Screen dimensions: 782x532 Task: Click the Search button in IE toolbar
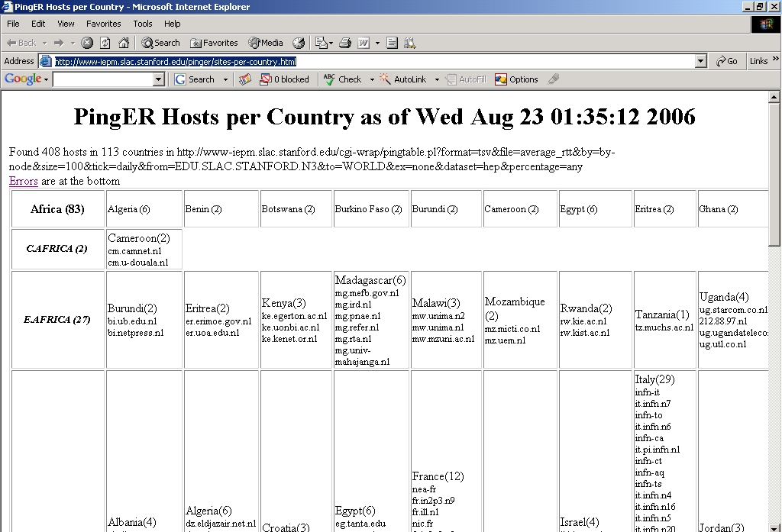click(x=160, y=43)
